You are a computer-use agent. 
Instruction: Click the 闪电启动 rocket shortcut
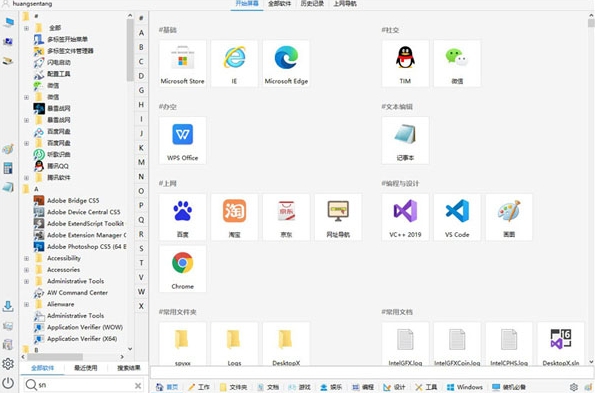click(52, 62)
